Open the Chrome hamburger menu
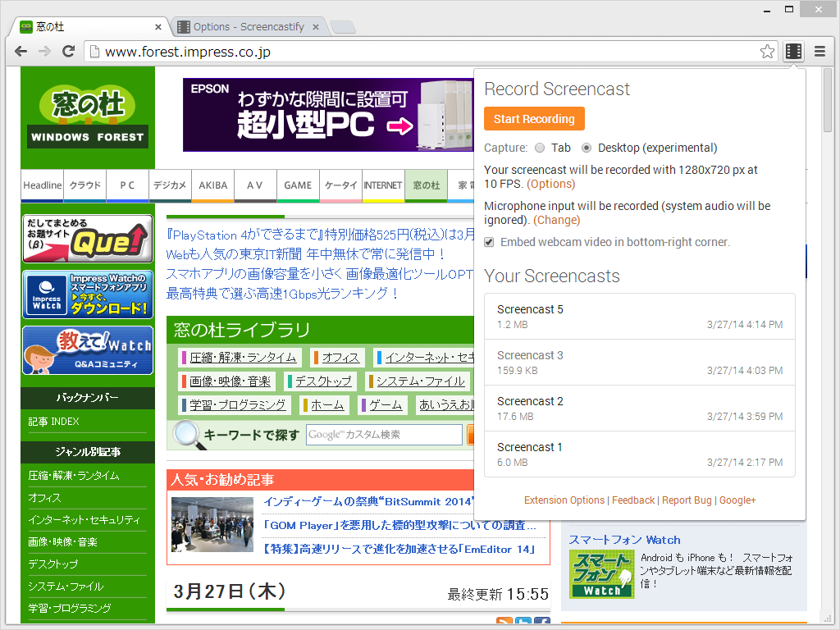This screenshot has width=840, height=630. point(819,51)
